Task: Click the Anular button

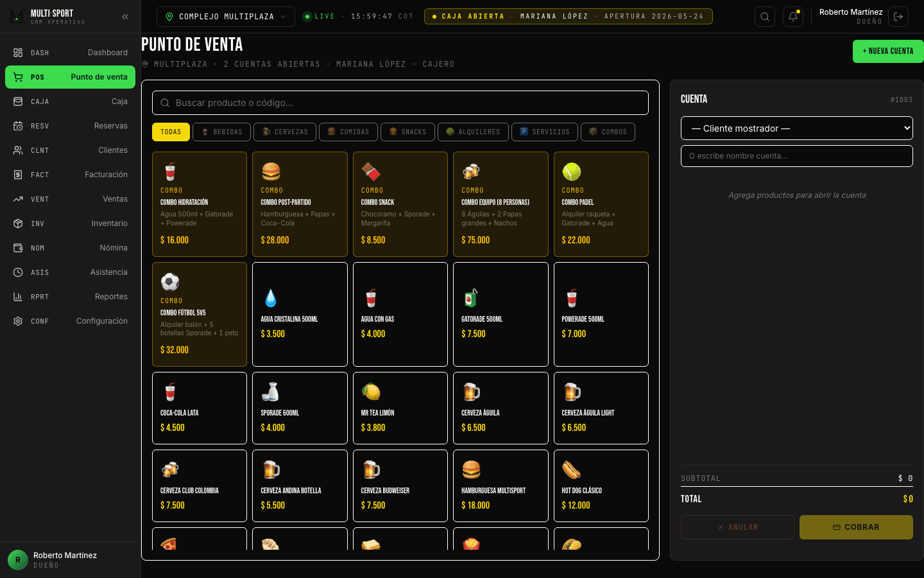Action: tap(737, 527)
